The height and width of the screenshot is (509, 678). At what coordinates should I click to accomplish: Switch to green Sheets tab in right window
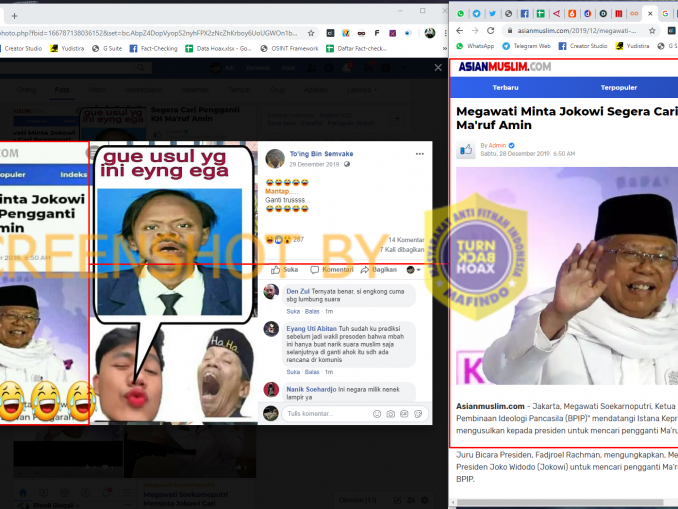(540, 14)
